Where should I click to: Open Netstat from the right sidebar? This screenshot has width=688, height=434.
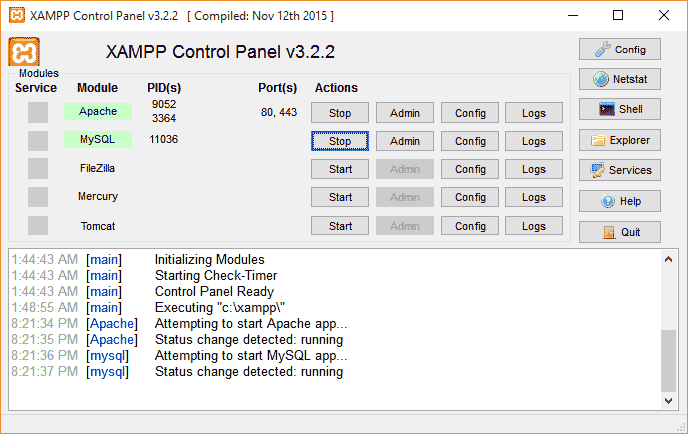(620, 79)
